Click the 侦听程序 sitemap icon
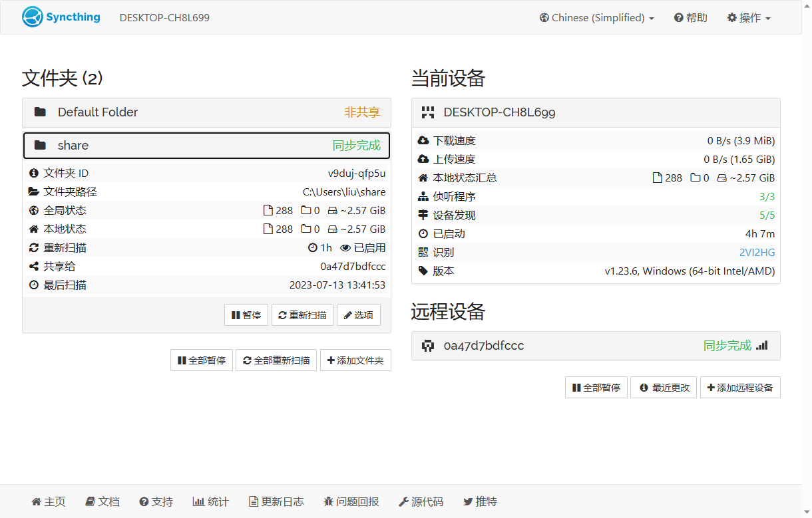Viewport: 812px width, 518px height. [423, 197]
